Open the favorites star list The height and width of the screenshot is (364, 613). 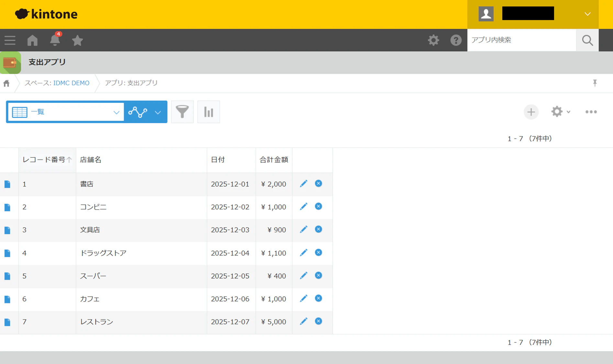tap(77, 40)
